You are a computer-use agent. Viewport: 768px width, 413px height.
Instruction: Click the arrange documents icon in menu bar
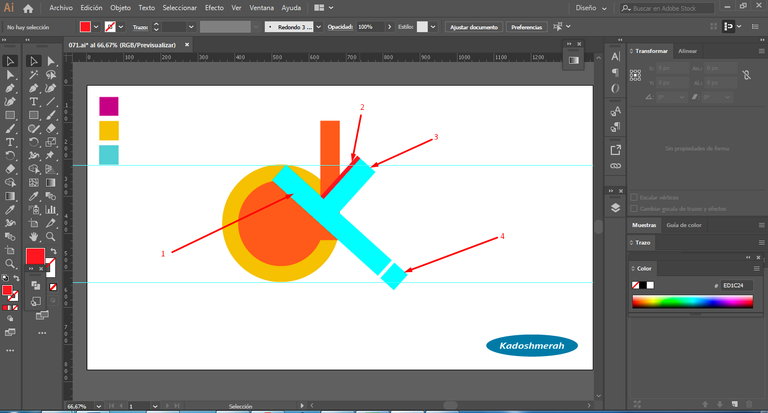[x=319, y=8]
